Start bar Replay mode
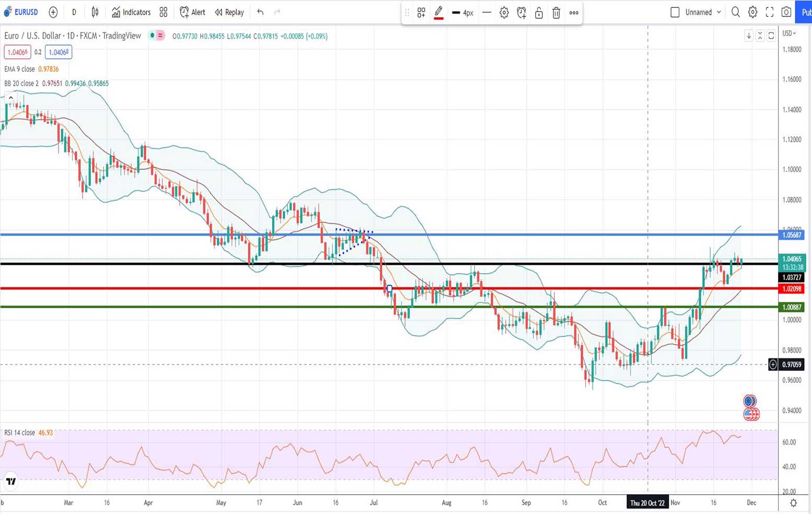 (229, 12)
